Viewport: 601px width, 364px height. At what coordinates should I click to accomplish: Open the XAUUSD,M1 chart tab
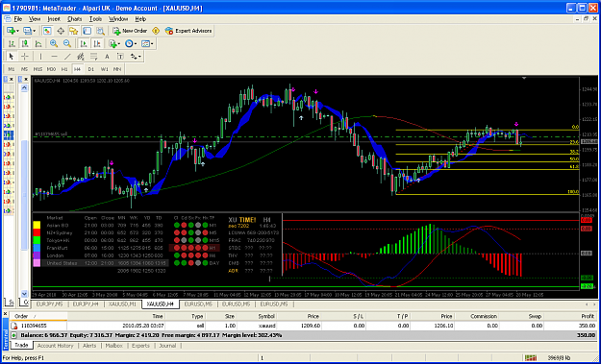click(123, 304)
